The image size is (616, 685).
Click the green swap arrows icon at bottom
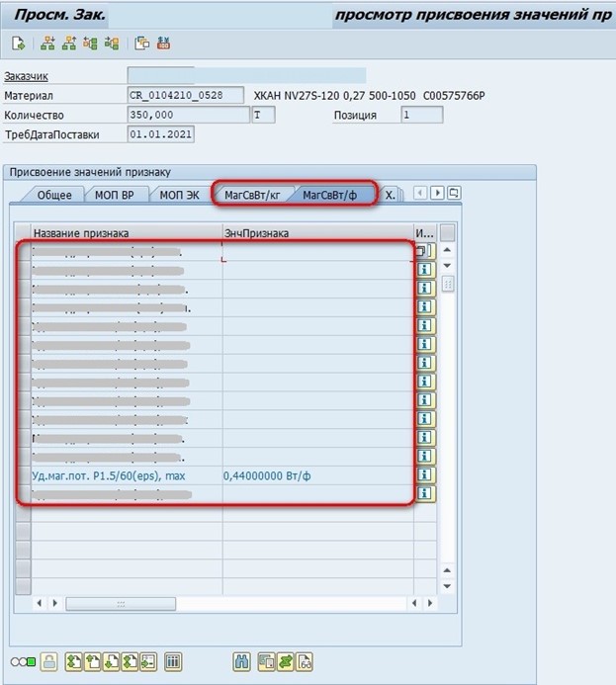click(286, 662)
